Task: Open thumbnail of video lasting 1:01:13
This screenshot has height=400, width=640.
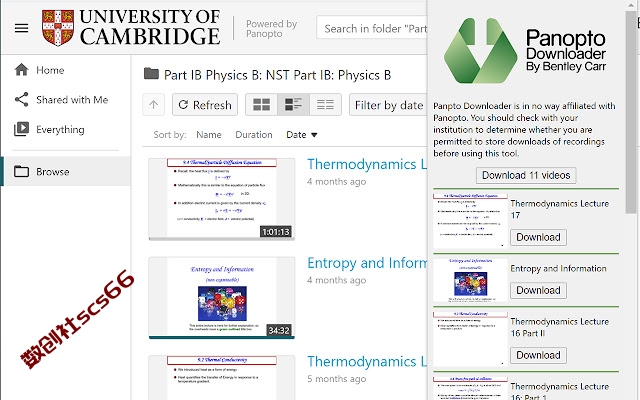Action: coord(222,199)
